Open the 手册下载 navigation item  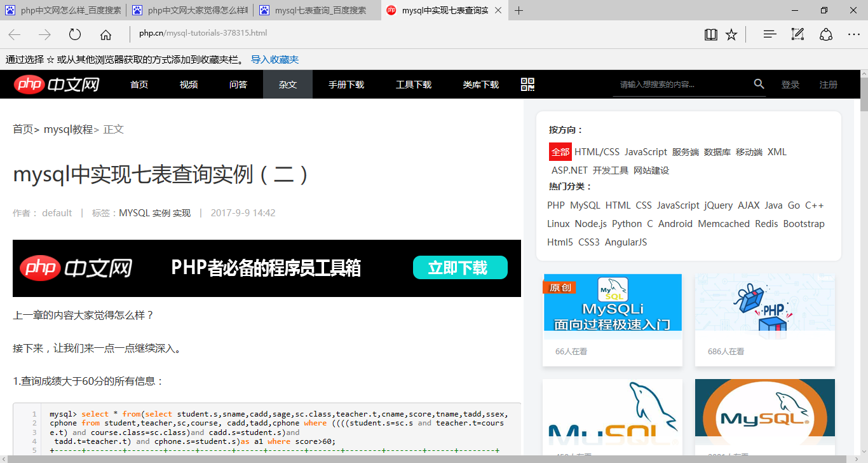346,85
